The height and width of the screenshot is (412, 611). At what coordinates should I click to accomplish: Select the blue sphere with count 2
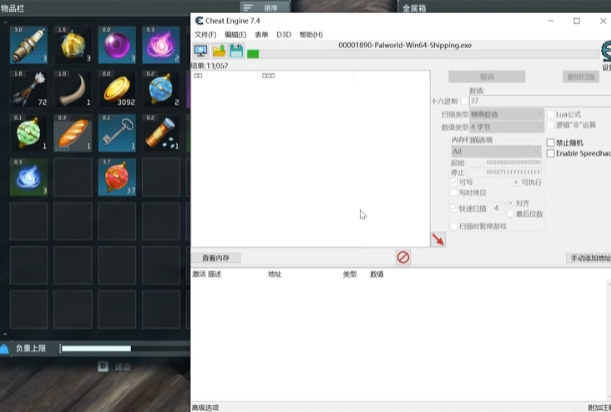(x=161, y=89)
